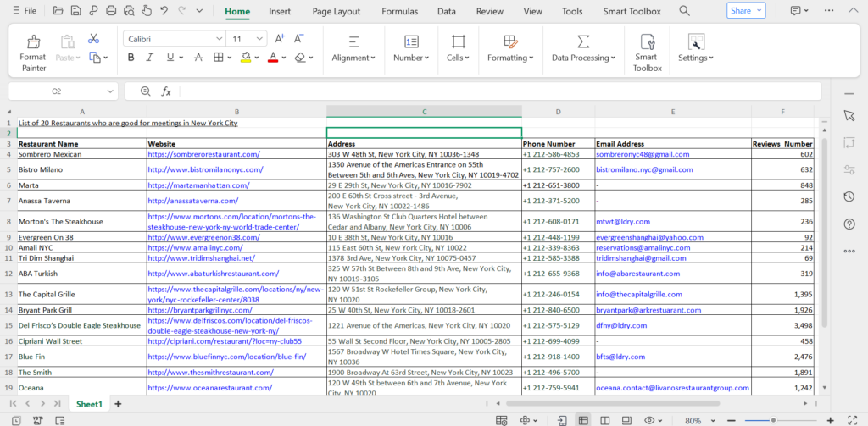868x426 pixels.
Task: Switch to the Page Layout tab
Action: coord(336,11)
